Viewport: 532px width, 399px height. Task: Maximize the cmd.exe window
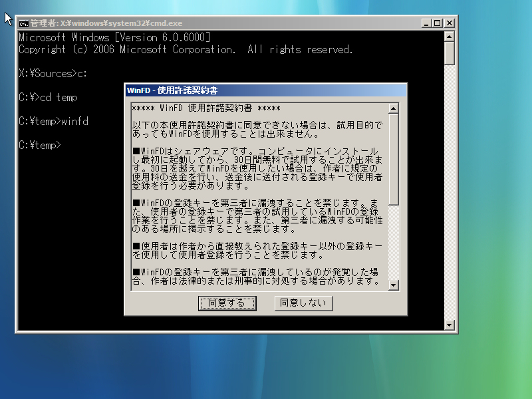coord(438,23)
